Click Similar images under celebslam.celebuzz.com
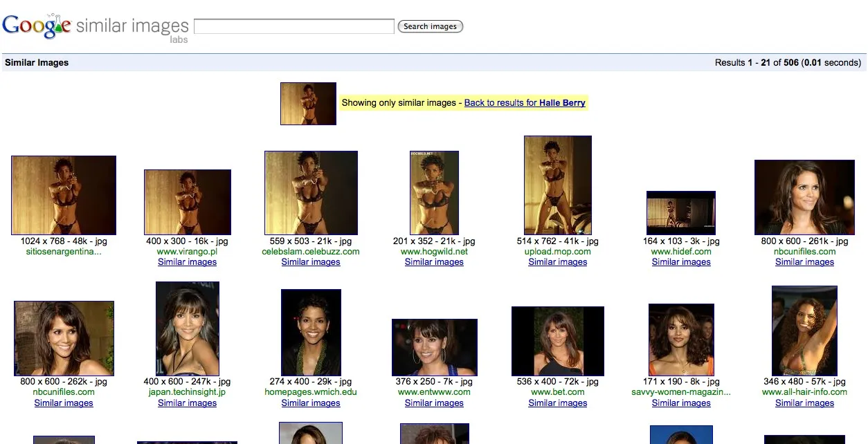Screen dimensions: 868x444 [x=311, y=262]
